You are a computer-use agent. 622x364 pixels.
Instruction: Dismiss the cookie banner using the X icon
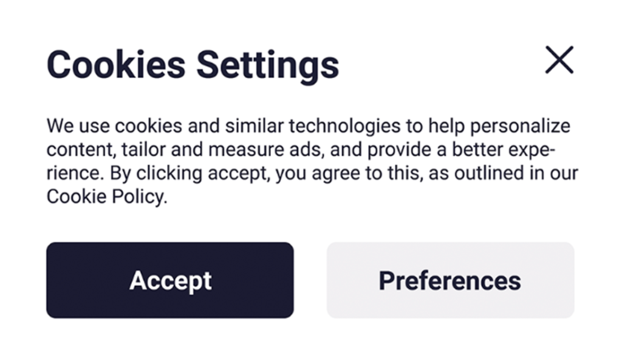pyautogui.click(x=559, y=60)
